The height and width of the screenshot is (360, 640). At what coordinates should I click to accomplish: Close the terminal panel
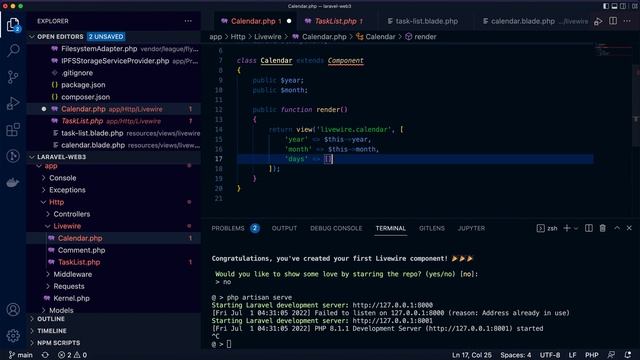(629, 228)
